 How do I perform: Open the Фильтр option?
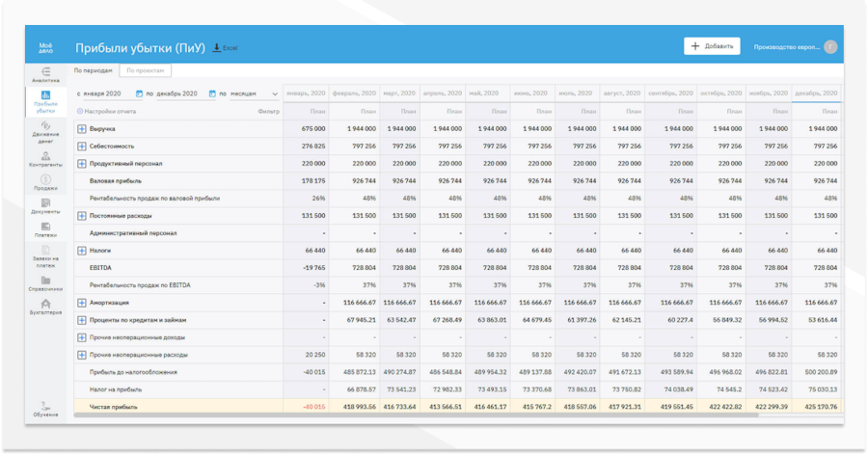coord(268,111)
